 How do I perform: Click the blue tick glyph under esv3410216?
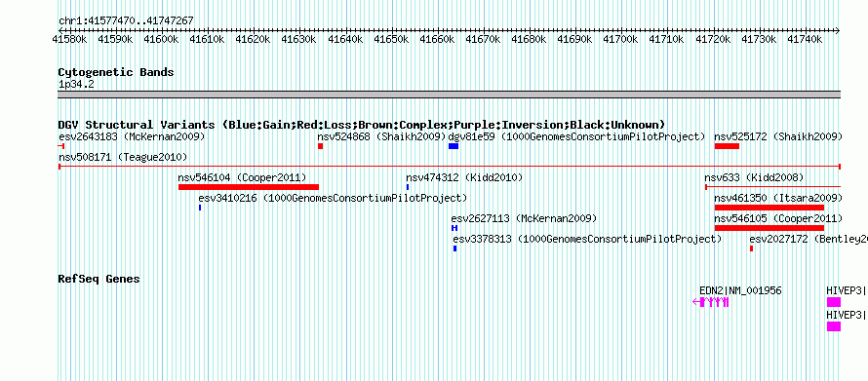[x=200, y=208]
